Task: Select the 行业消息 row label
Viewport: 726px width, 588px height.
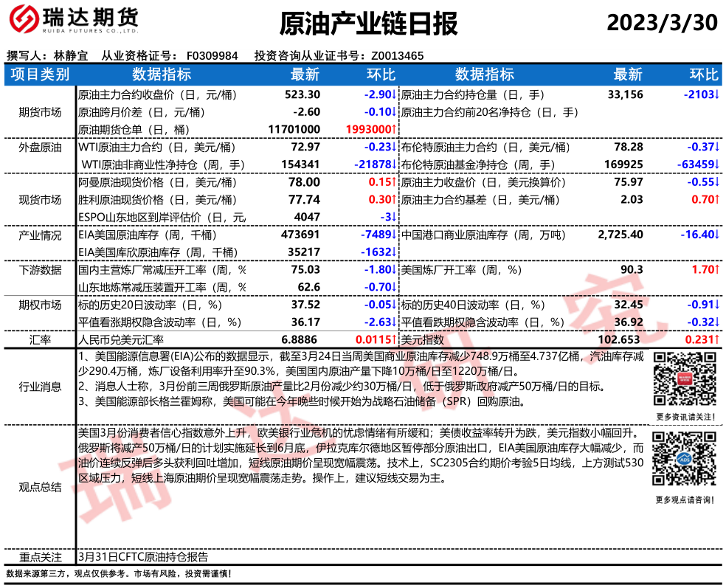Action: 40,387
